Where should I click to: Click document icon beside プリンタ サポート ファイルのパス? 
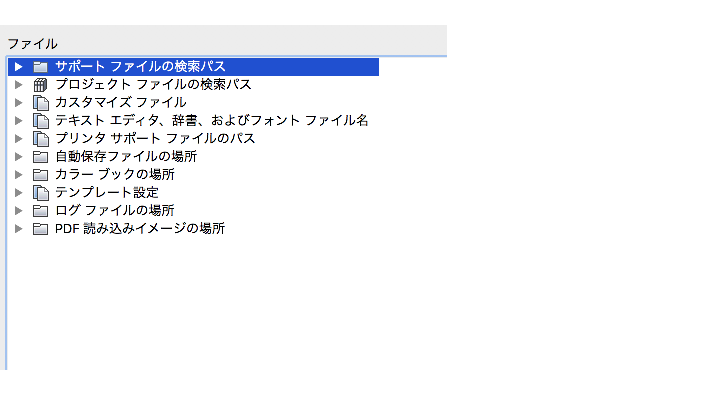coord(41,139)
